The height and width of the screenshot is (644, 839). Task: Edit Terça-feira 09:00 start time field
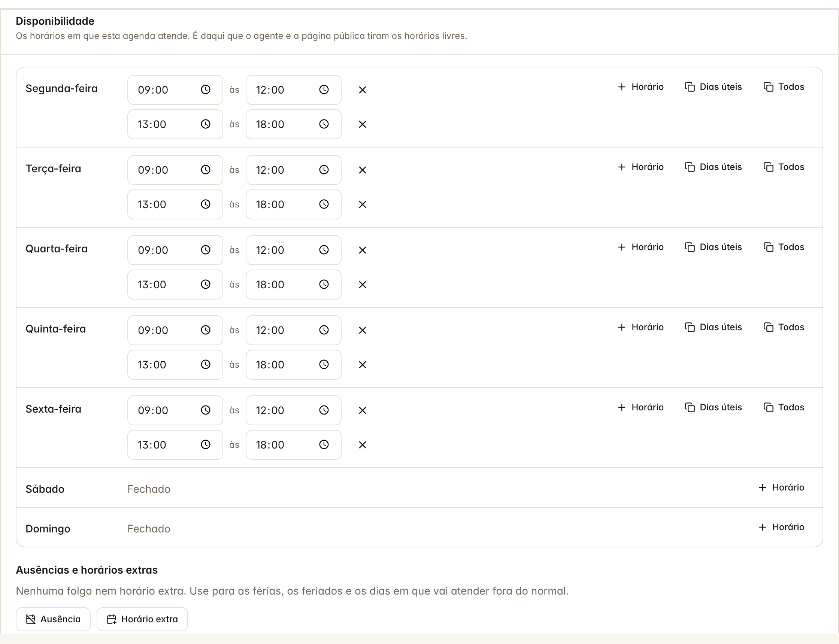[x=175, y=170]
